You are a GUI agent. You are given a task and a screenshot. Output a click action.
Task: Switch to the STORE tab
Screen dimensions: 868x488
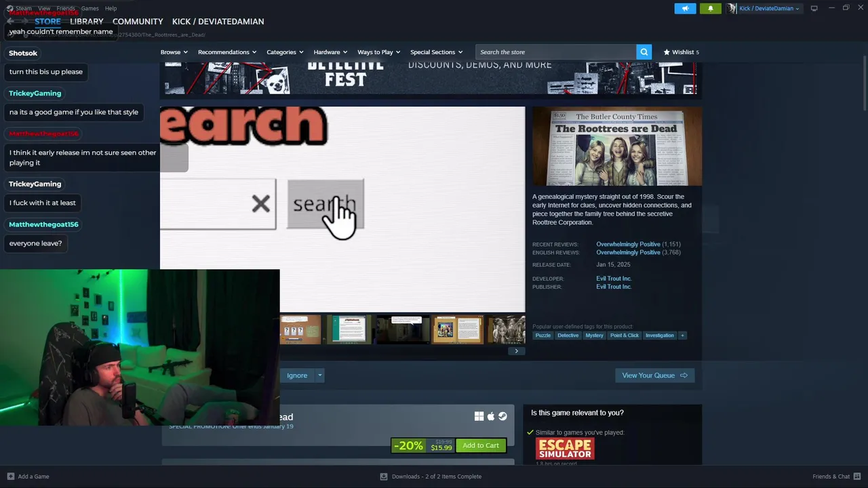coord(47,22)
